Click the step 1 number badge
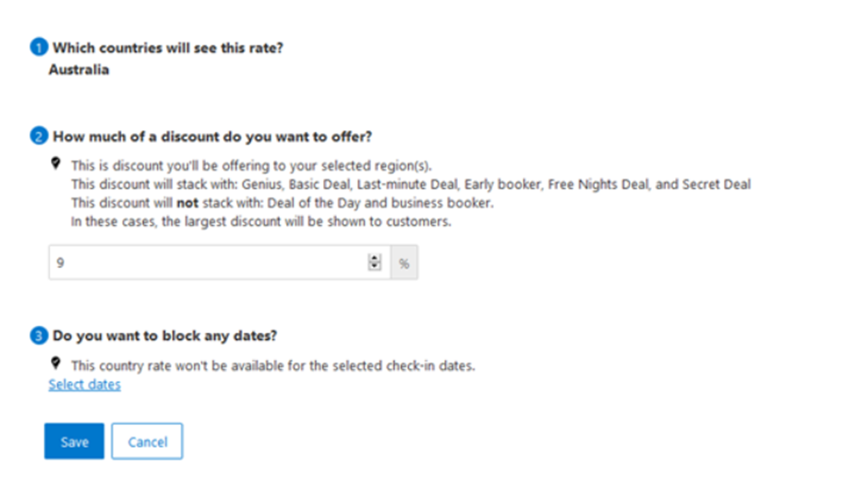This screenshot has width=868, height=503. (39, 48)
